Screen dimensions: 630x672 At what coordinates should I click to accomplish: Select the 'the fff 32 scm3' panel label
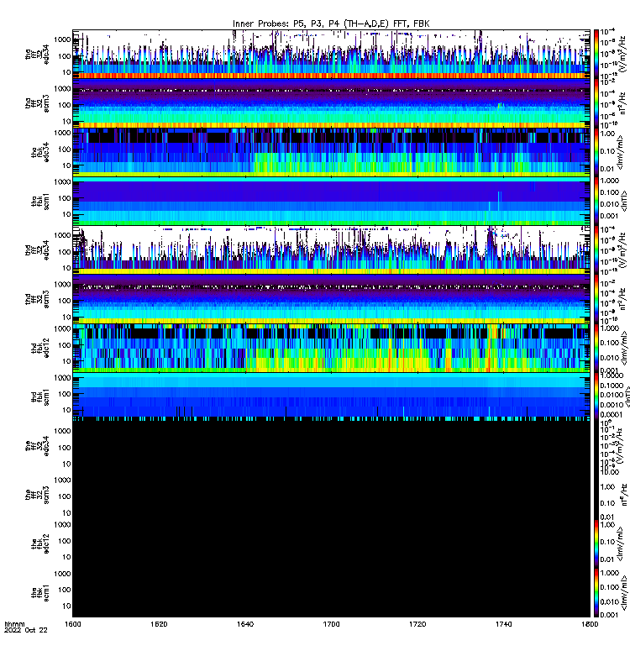tap(37, 495)
